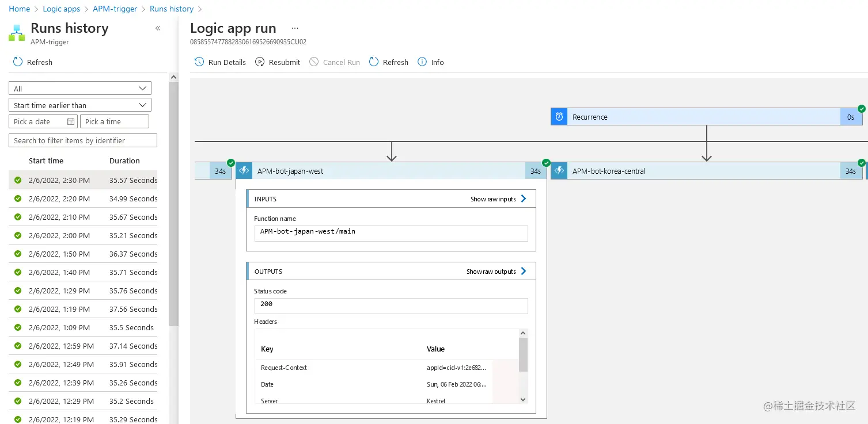Open the All status filter dropdown
Screen dimensions: 868x424
coord(80,89)
